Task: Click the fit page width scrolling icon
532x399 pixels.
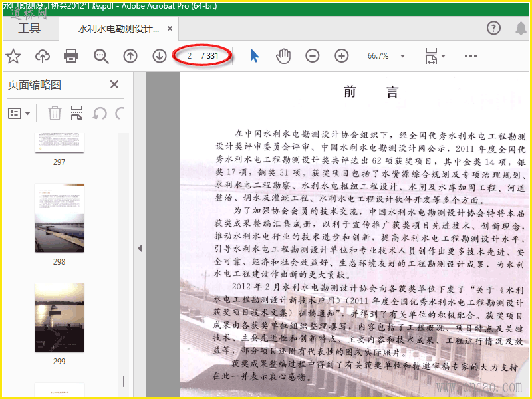Action: pyautogui.click(x=431, y=56)
